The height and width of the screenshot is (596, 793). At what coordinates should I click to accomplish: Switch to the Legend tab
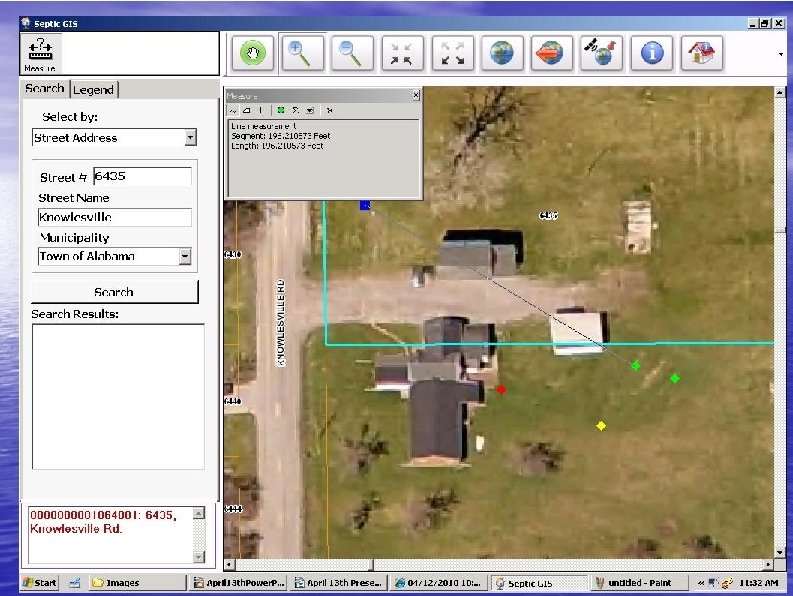94,90
